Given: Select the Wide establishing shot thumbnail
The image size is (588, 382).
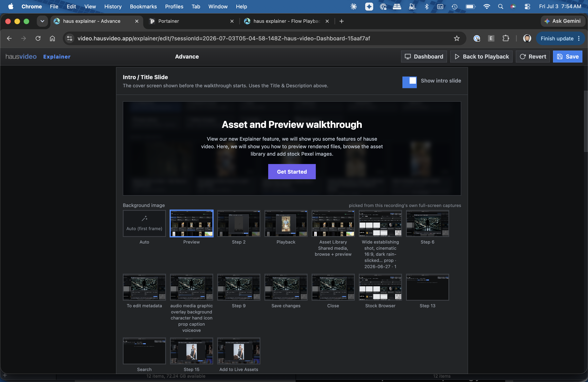Looking at the screenshot, I should 380,223.
